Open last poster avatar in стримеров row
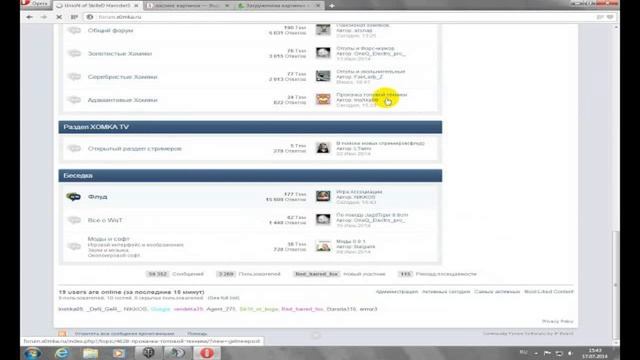This screenshot has width=640, height=360. click(x=323, y=148)
